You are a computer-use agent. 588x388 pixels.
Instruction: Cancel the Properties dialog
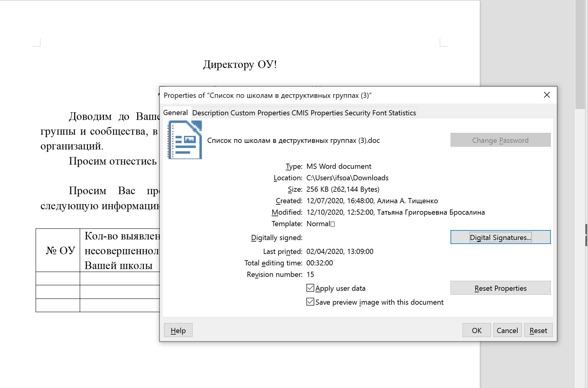coord(507,330)
